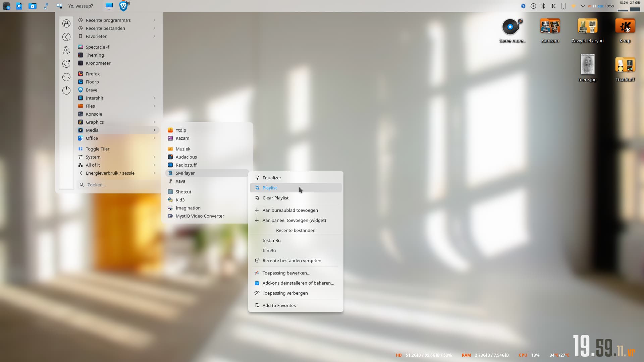Click the back arrow circle icon in sidebar
Screen dimensions: 644x362
click(x=66, y=37)
